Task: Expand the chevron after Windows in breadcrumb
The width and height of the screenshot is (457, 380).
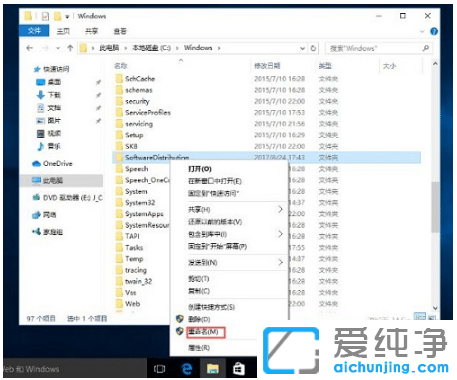Action: (219, 48)
